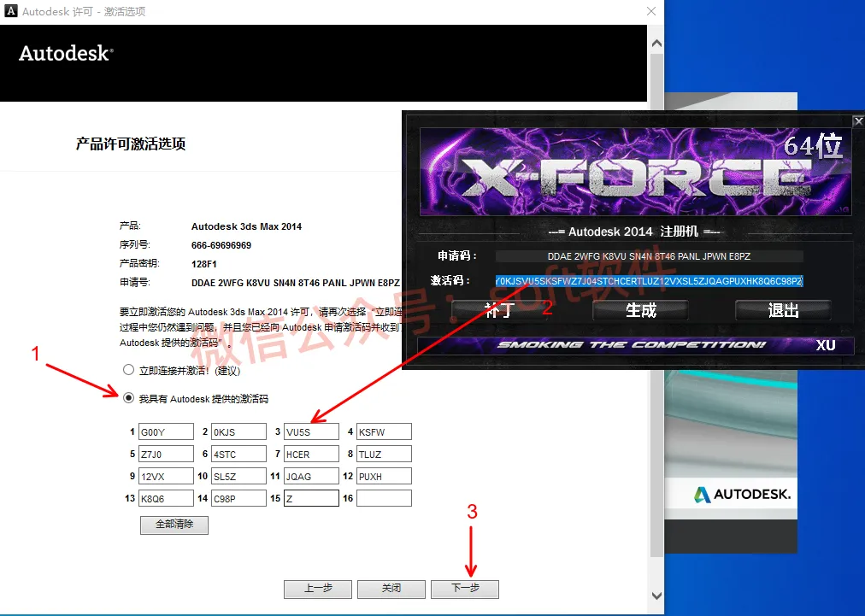Click activation code field 3 containing VU5S
The width and height of the screenshot is (865, 616).
(311, 431)
